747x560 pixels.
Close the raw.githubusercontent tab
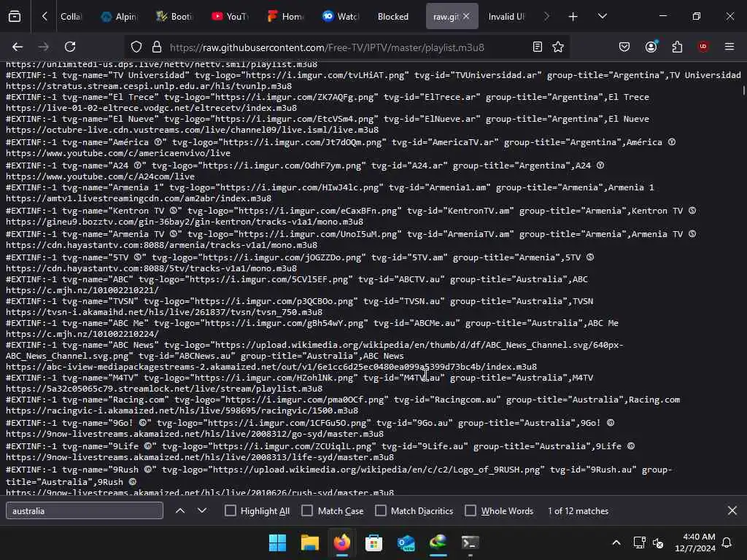click(x=466, y=17)
